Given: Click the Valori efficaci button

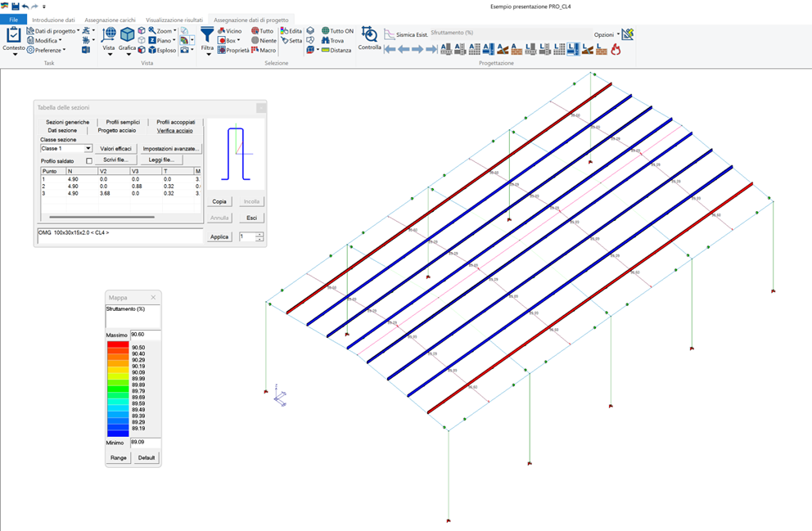Looking at the screenshot, I should [x=116, y=149].
